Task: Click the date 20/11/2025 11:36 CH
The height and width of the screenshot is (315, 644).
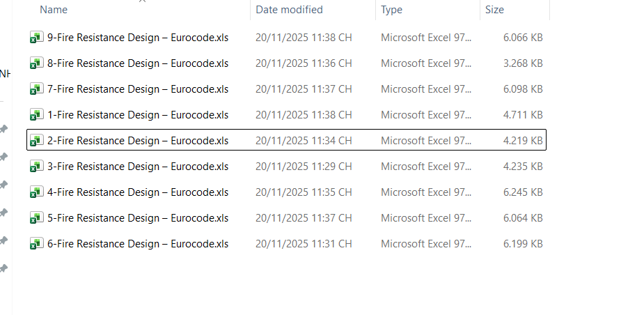Action: pos(304,63)
